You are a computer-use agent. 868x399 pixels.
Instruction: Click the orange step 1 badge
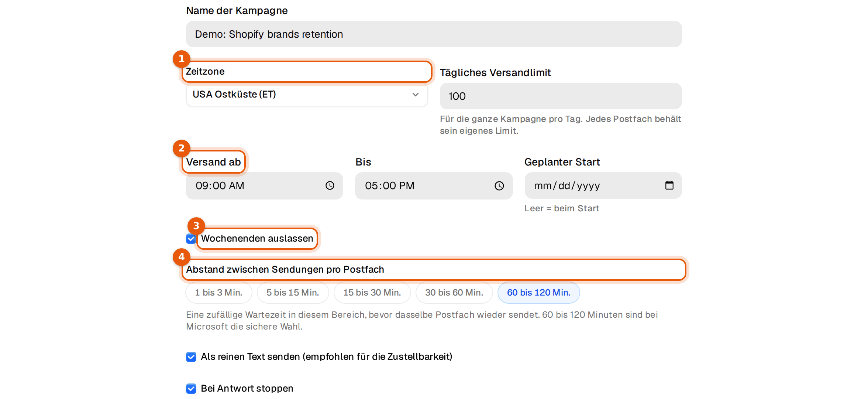click(182, 59)
